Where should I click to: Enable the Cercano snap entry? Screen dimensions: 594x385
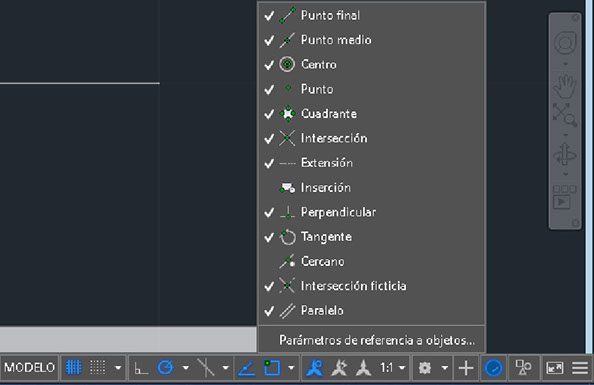pyautogui.click(x=371, y=261)
